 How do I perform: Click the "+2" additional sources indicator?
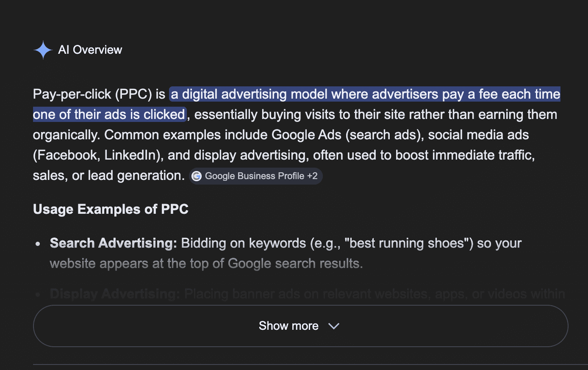click(x=312, y=176)
